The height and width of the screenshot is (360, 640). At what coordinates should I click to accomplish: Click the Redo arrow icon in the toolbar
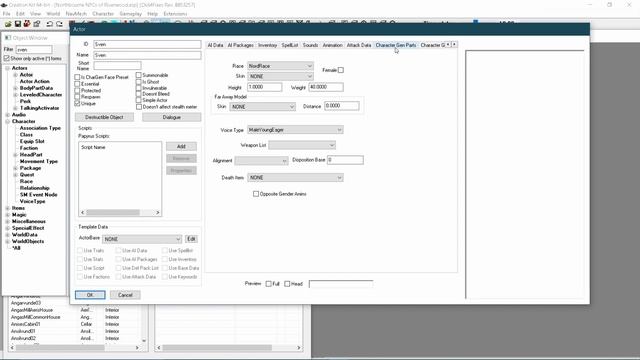click(60, 24)
